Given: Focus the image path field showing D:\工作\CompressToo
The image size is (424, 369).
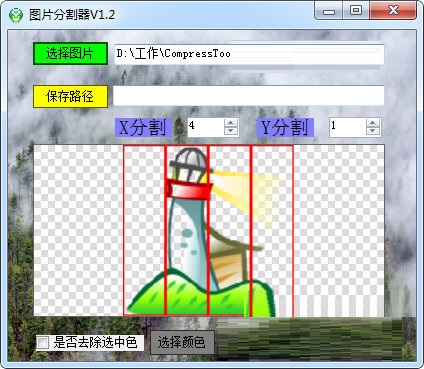Looking at the screenshot, I should tap(249, 53).
